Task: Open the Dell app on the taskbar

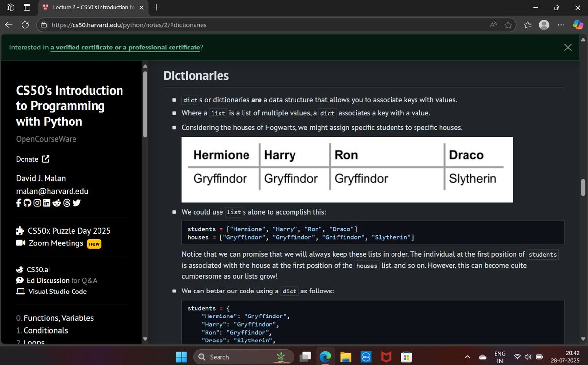Action: pos(365,357)
